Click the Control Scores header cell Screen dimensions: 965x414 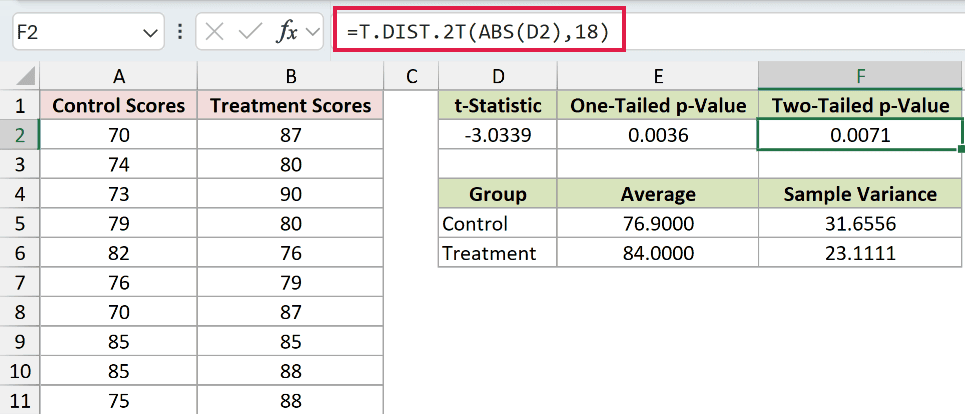click(x=119, y=106)
